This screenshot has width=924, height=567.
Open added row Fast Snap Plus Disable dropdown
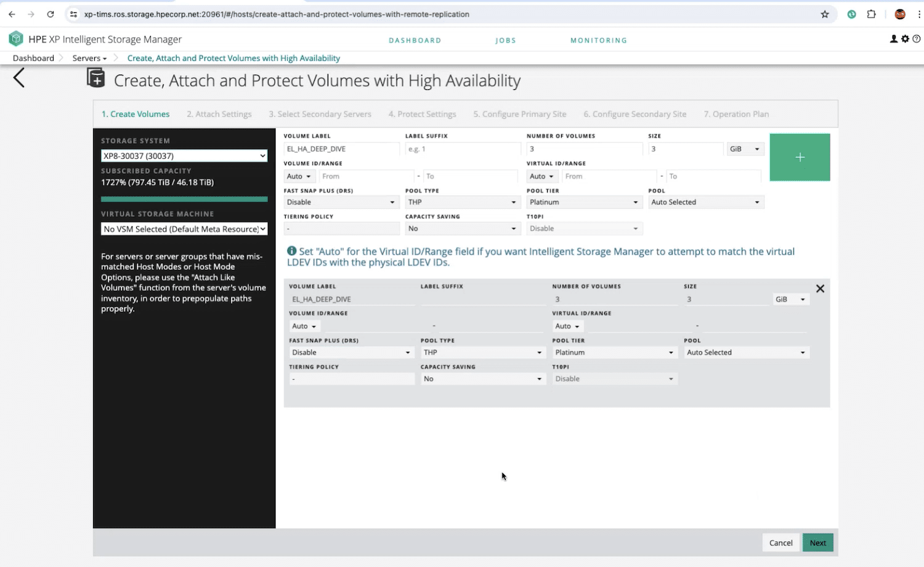coord(352,353)
